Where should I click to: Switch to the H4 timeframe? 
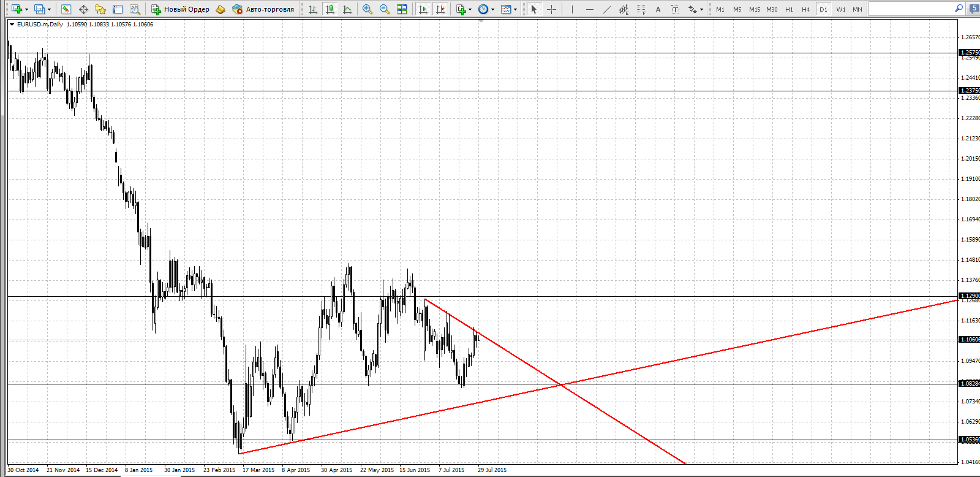pyautogui.click(x=806, y=9)
